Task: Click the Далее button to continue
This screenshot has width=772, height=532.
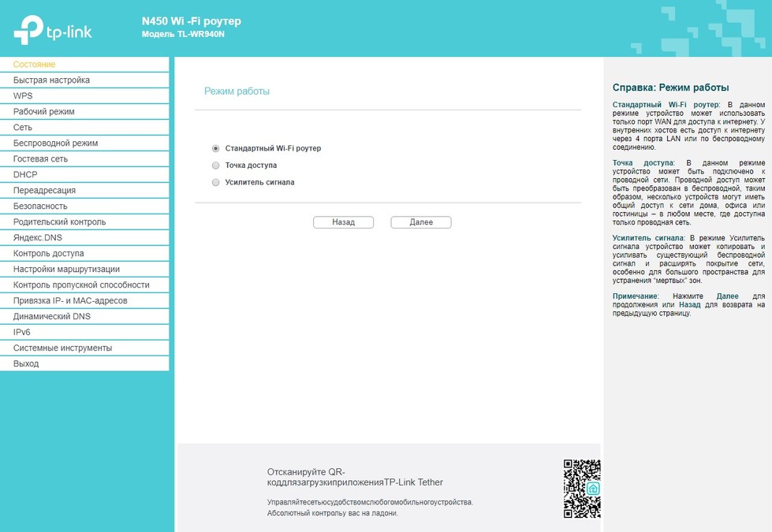Action: point(421,222)
